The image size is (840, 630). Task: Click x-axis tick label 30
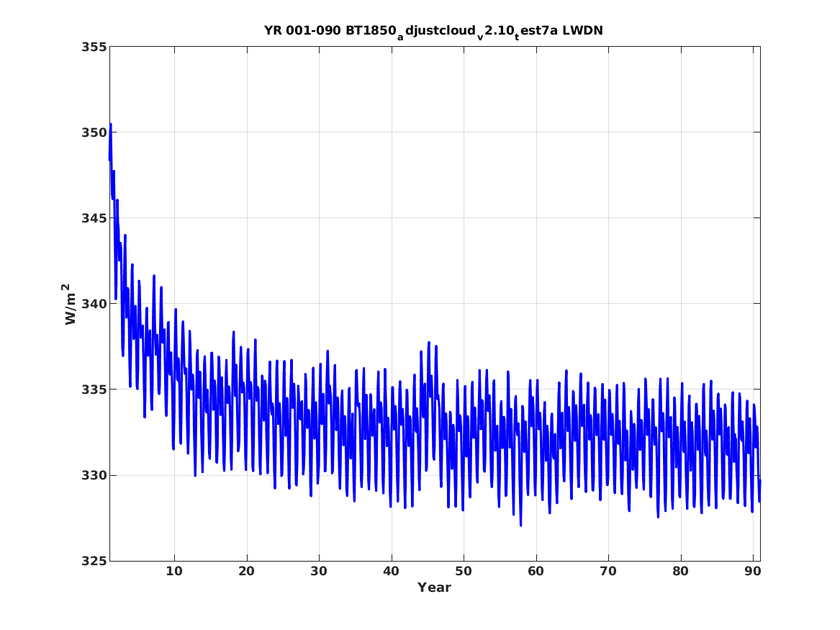[x=319, y=572]
